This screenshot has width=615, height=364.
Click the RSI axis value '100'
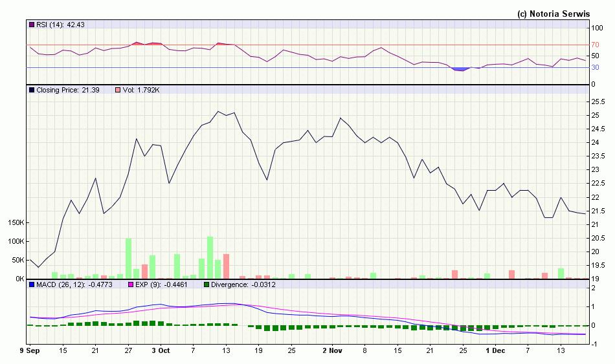597,28
